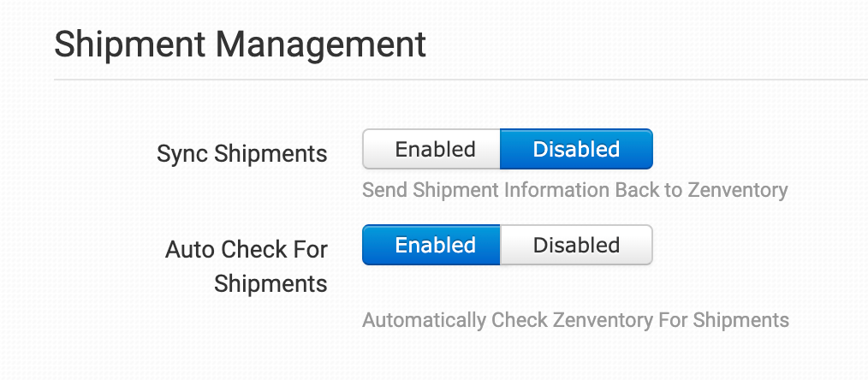Click the Auto Check For Shipments label
This screenshot has height=380, width=868.
tap(247, 266)
